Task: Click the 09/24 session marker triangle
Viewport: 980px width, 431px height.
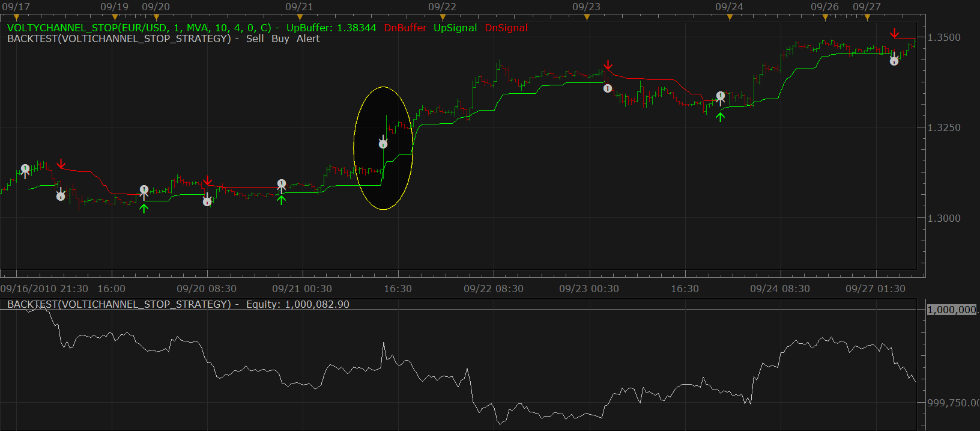Action: point(730,17)
